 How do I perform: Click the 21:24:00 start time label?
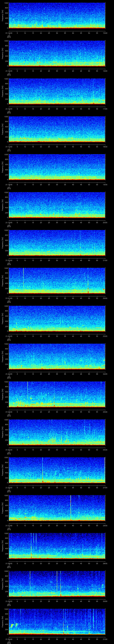pyautogui.click(x=9, y=412)
